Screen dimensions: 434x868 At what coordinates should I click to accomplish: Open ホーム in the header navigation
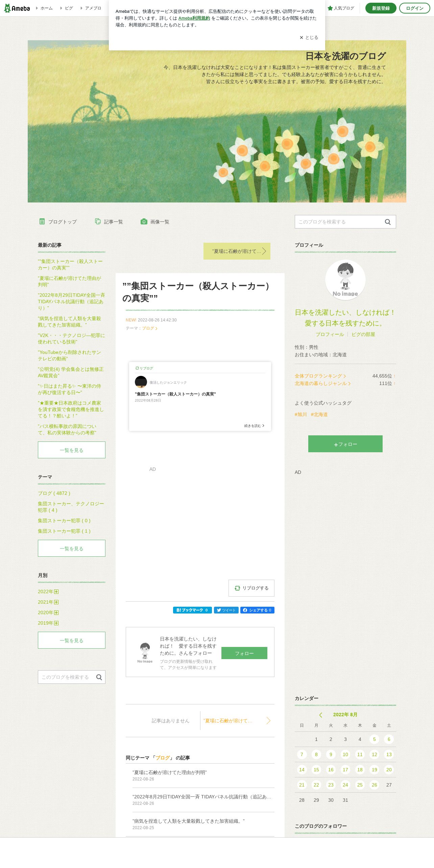[45, 8]
